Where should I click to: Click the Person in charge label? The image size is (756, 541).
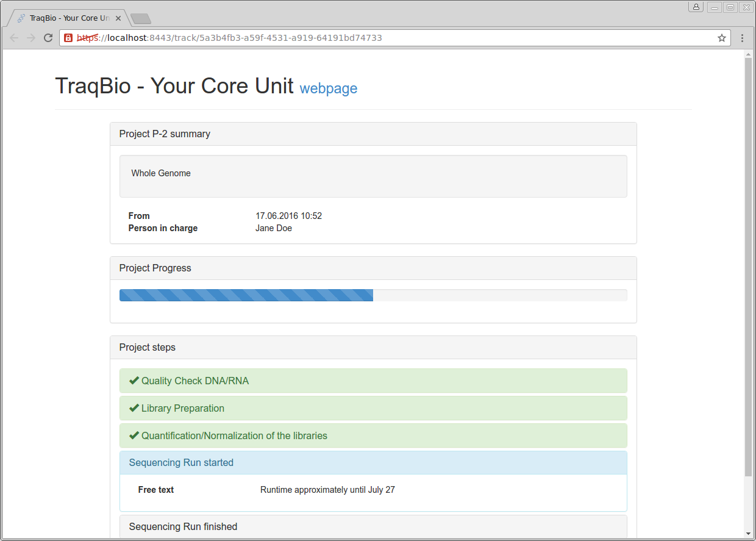pyautogui.click(x=163, y=228)
